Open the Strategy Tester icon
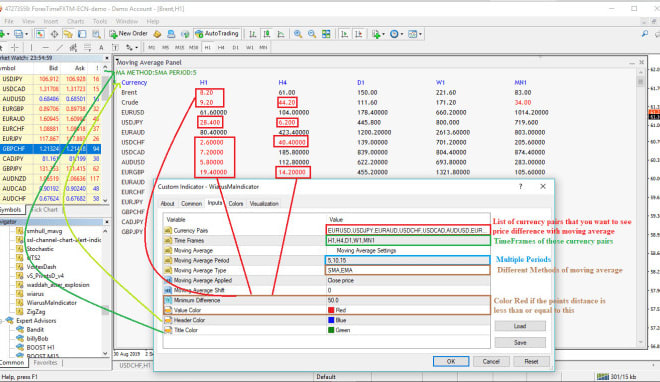Screen dimensions: 660x382 (x=96, y=34)
